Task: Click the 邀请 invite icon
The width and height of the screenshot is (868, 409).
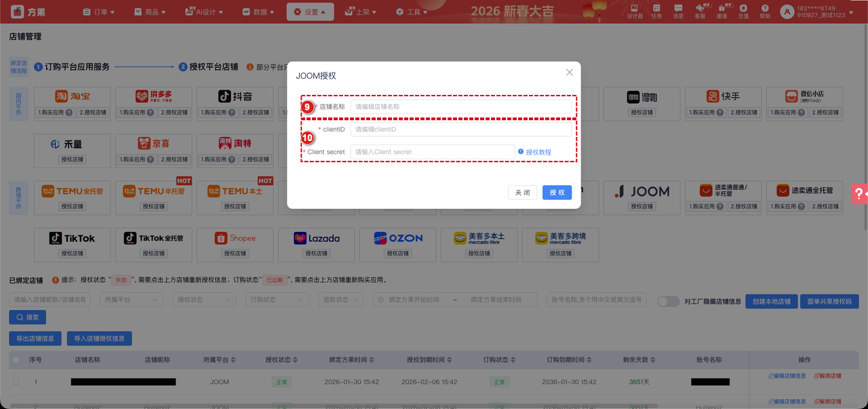Action: 722,12
